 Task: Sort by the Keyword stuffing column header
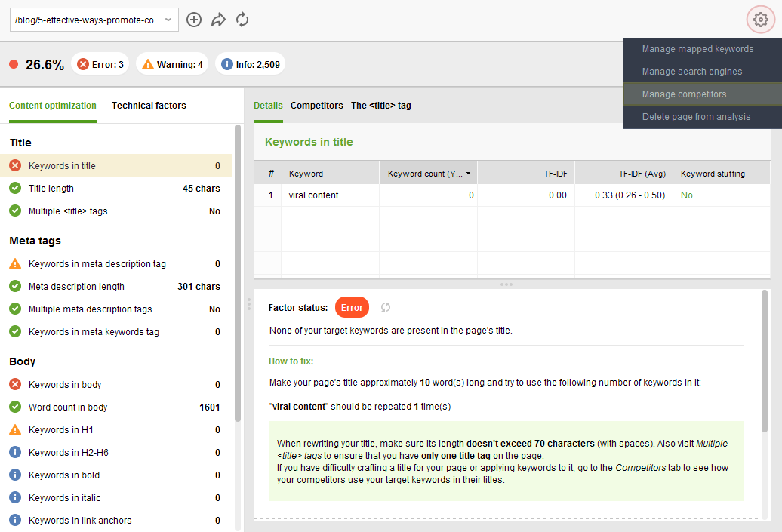(722, 174)
